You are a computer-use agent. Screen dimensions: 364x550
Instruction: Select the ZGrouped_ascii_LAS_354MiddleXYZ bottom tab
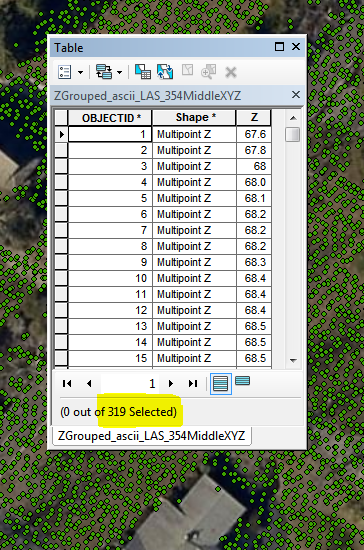pyautogui.click(x=152, y=436)
